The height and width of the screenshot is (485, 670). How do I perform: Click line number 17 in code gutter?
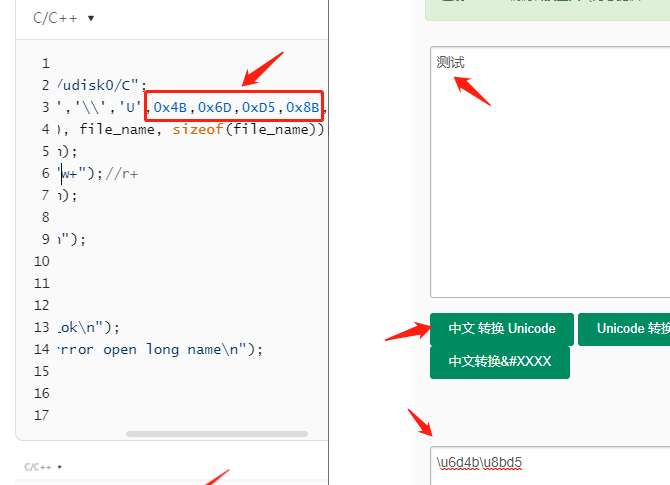click(42, 415)
